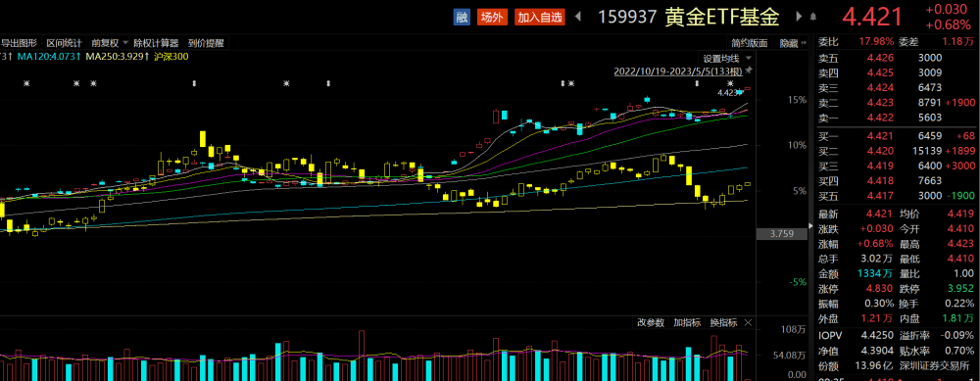This screenshot has width=980, height=381.
Task: Click the fund code 159937
Action: 627,17
